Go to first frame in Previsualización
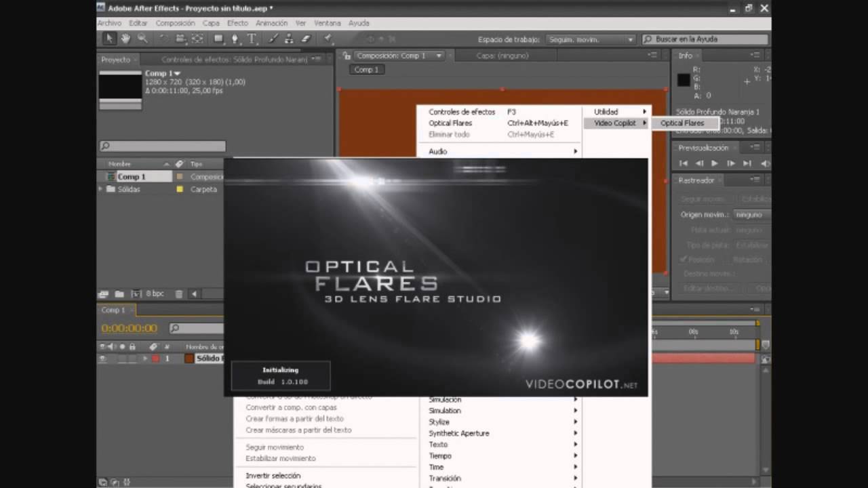This screenshot has width=868, height=488. (684, 163)
